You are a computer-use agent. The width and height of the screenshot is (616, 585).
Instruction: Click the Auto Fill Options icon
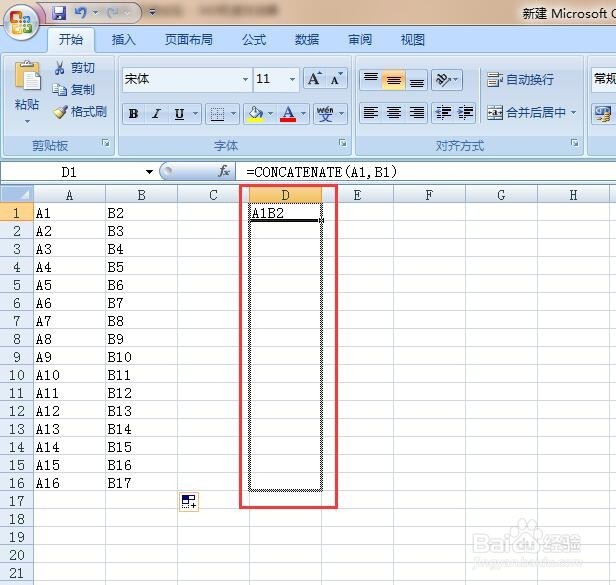pos(189,502)
